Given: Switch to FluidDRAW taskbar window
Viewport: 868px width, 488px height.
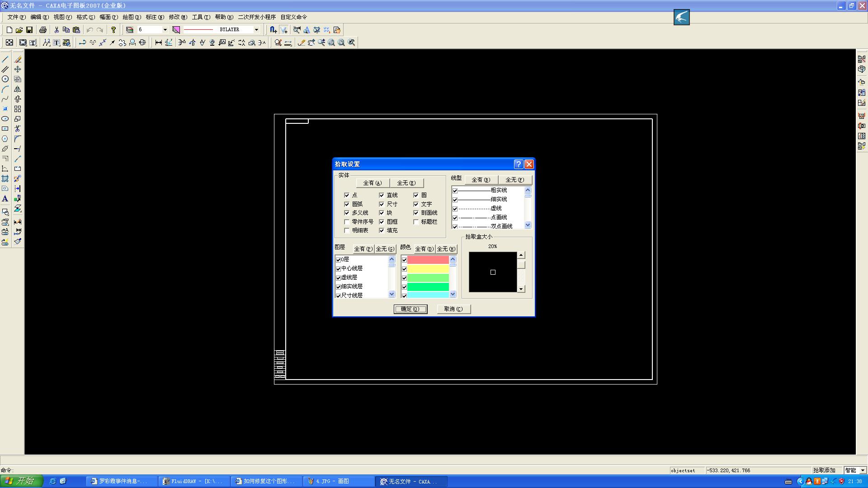Looking at the screenshot, I should point(194,481).
